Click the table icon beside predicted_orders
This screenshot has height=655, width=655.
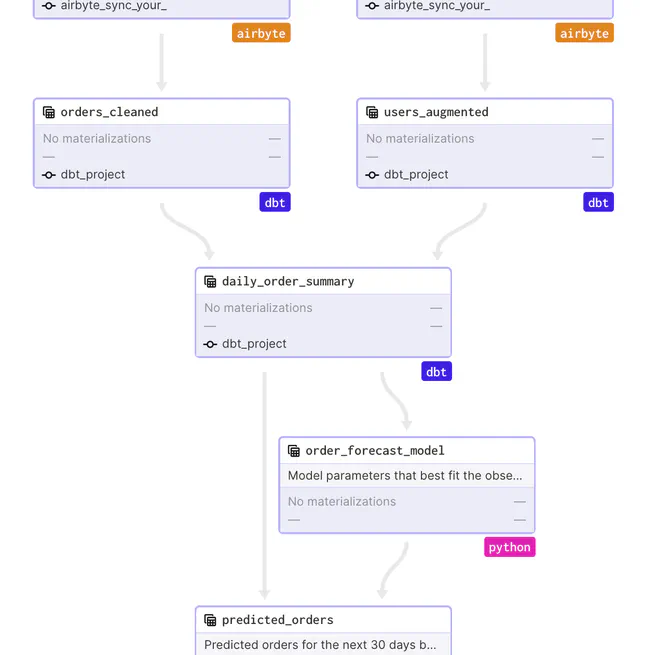pyautogui.click(x=210, y=620)
